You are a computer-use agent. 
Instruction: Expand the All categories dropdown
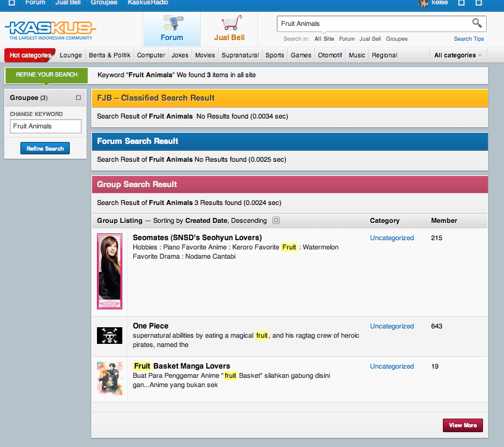pos(458,56)
